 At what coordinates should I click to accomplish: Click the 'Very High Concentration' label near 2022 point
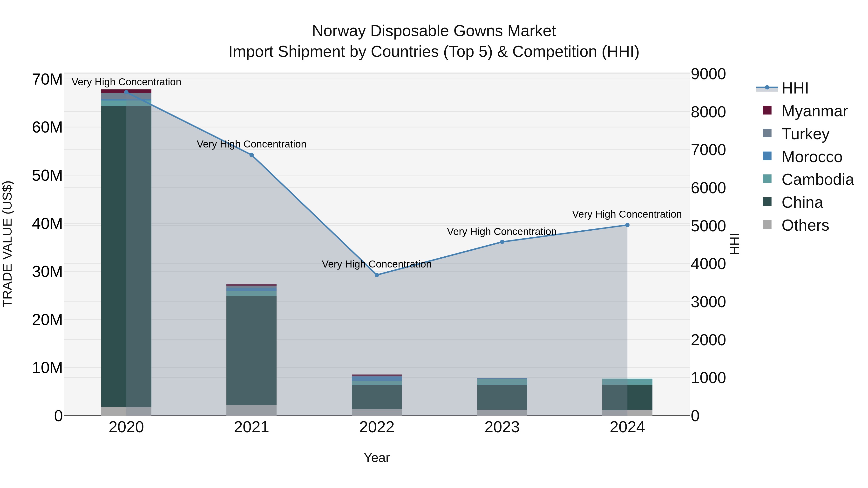coord(377,264)
